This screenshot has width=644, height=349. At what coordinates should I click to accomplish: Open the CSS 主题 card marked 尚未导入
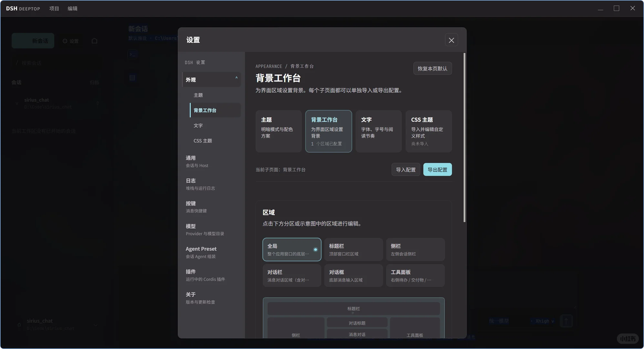tap(429, 131)
